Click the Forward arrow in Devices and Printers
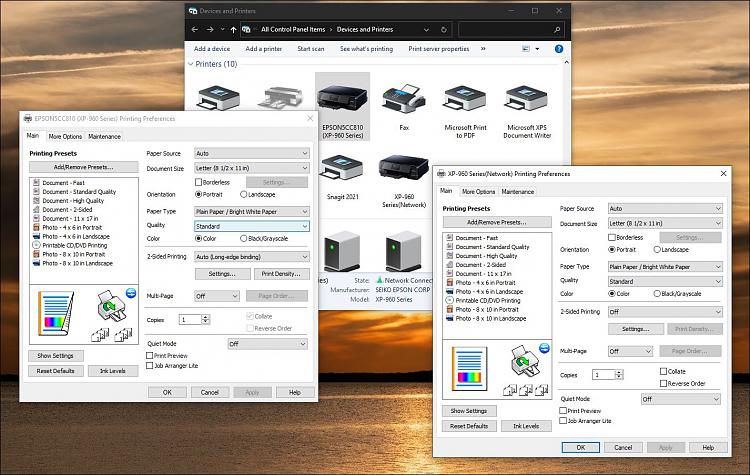 [210, 30]
